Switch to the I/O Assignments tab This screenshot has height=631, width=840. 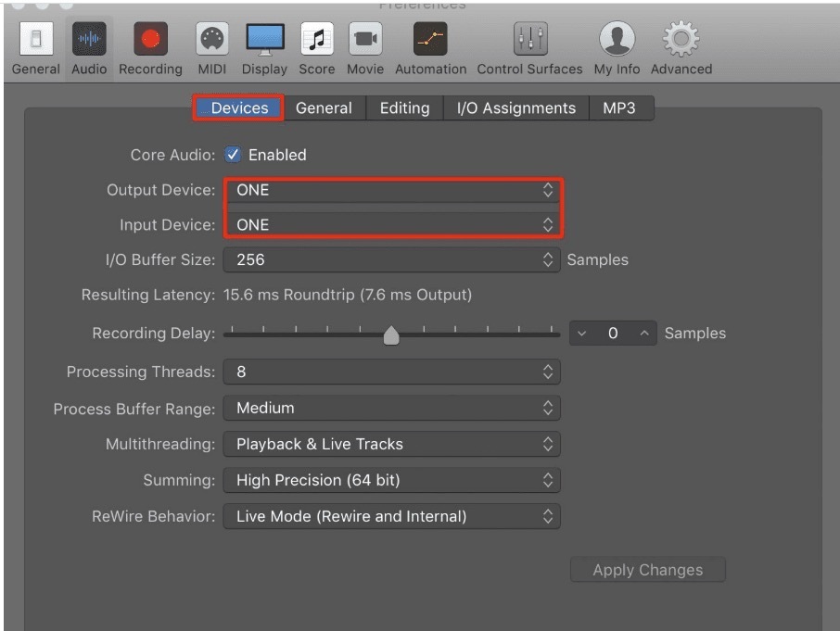pyautogui.click(x=515, y=108)
